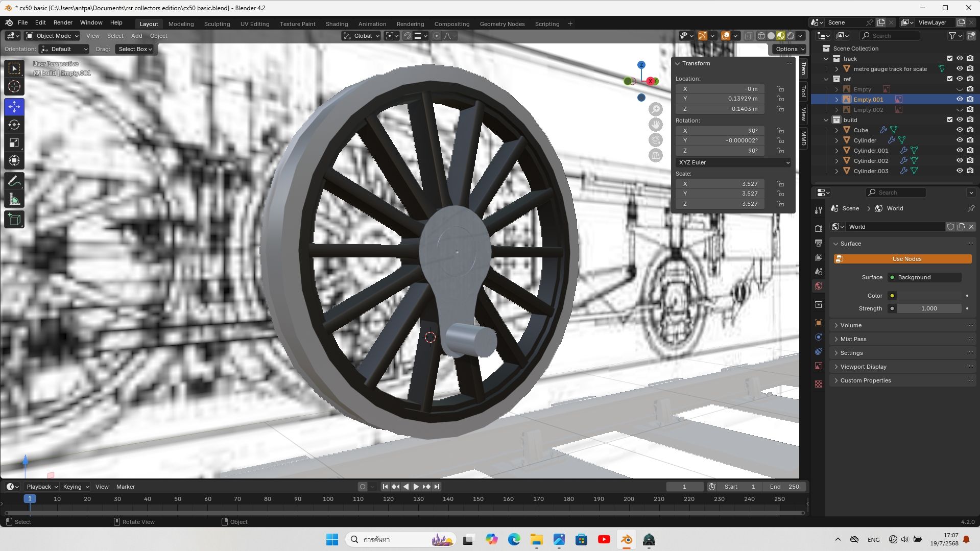The height and width of the screenshot is (551, 980).
Task: Open the XYZ Euler rotation mode dropdown
Action: coord(733,162)
